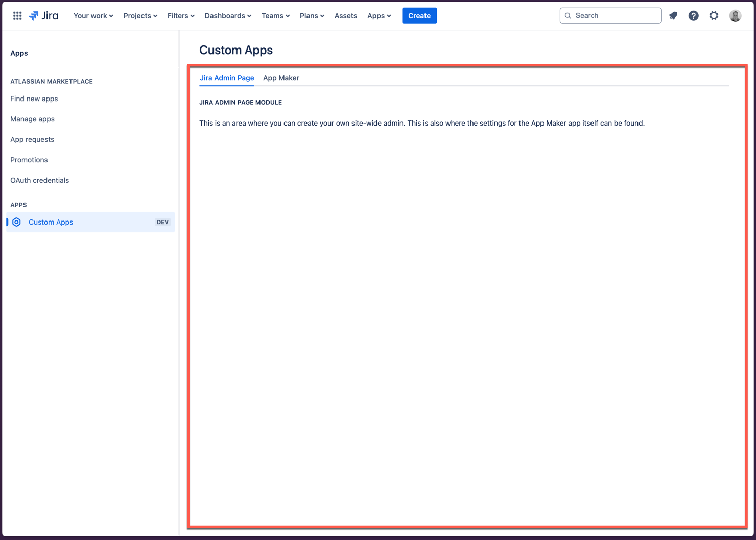The width and height of the screenshot is (756, 540).
Task: Open the user profile avatar
Action: 735,16
